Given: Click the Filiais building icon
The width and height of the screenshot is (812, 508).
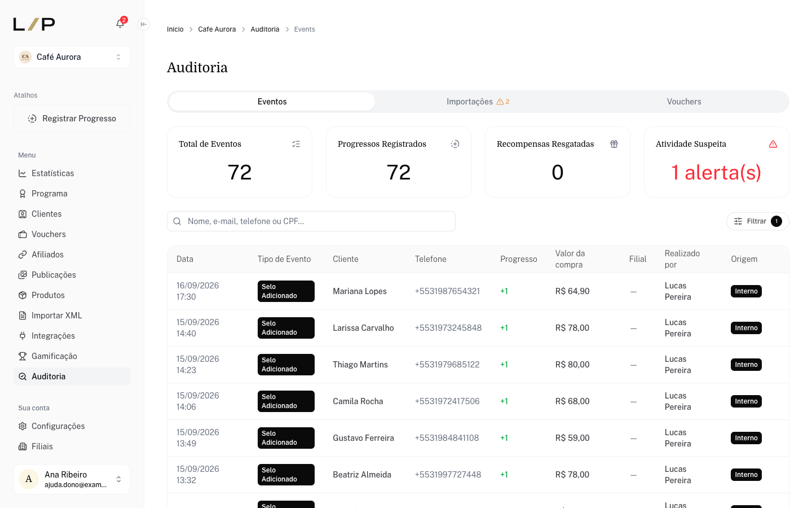Looking at the screenshot, I should click(23, 446).
